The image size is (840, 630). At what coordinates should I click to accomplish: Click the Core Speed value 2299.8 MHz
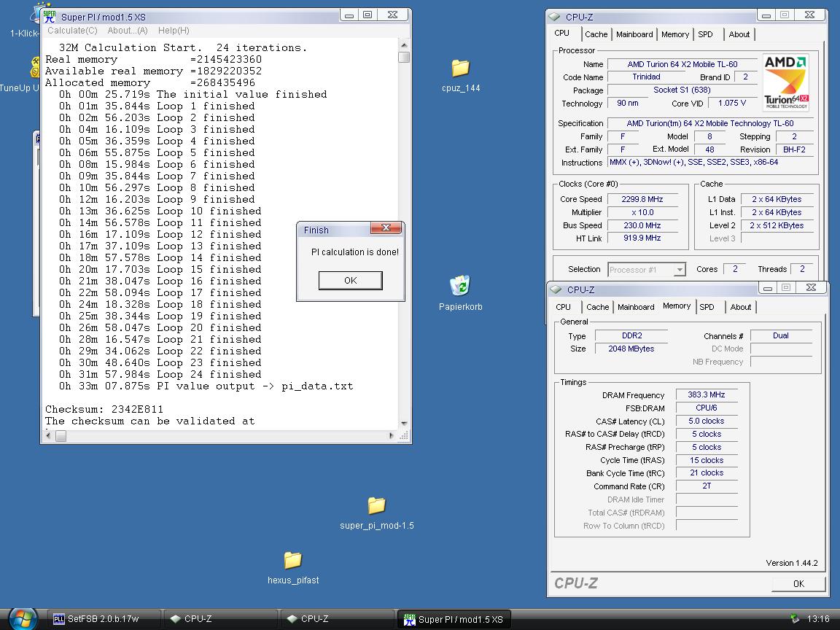[x=643, y=199]
